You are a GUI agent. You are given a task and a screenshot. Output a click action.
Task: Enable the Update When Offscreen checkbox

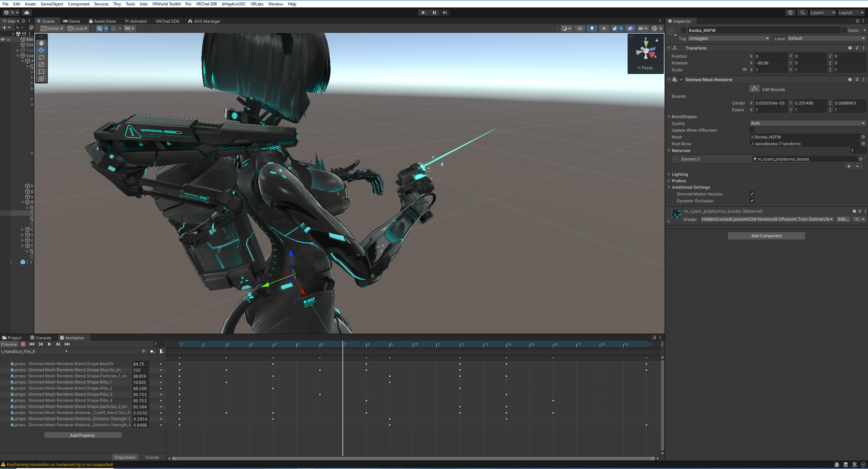point(752,130)
